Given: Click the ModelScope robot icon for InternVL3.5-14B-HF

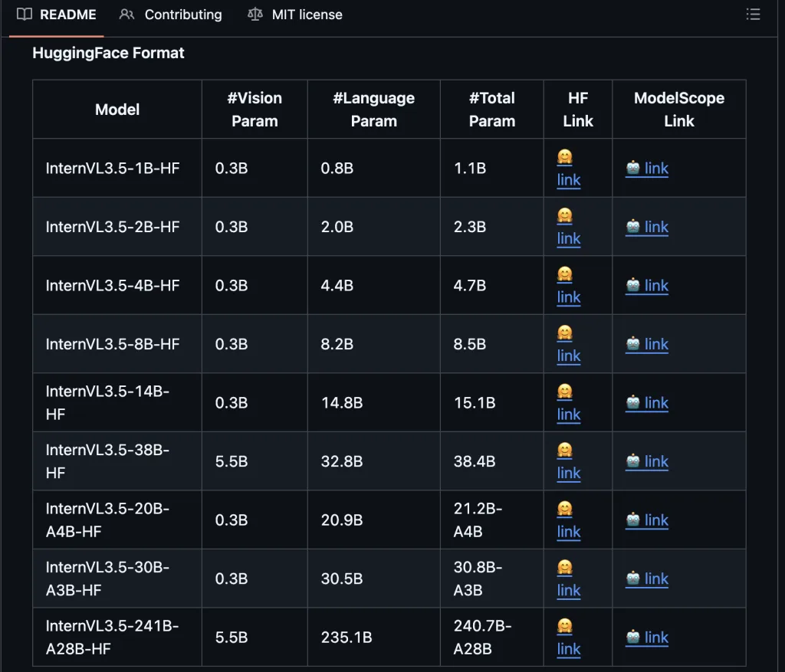Looking at the screenshot, I should pyautogui.click(x=632, y=402).
